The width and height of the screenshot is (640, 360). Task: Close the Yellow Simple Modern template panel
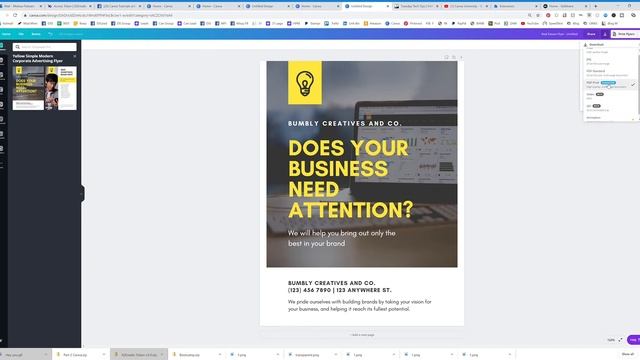(75, 56)
